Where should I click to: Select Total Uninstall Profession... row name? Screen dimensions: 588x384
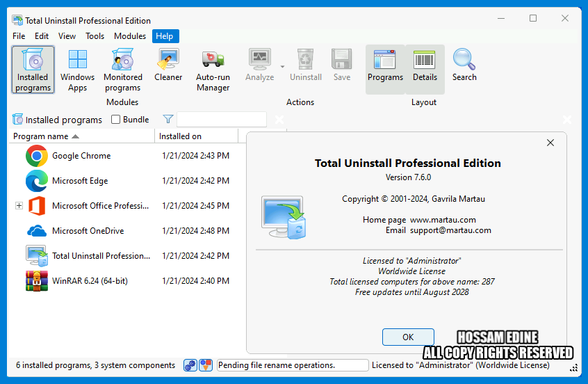[101, 255]
